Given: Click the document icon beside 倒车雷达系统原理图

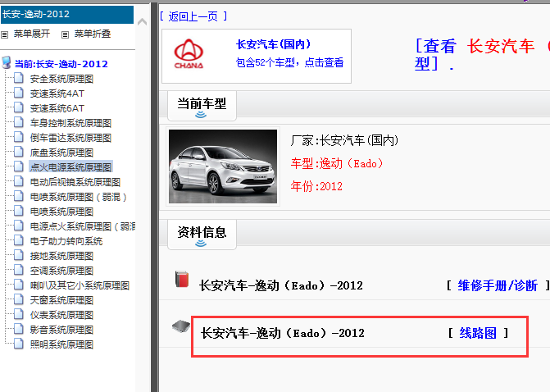Looking at the screenshot, I should [x=19, y=137].
